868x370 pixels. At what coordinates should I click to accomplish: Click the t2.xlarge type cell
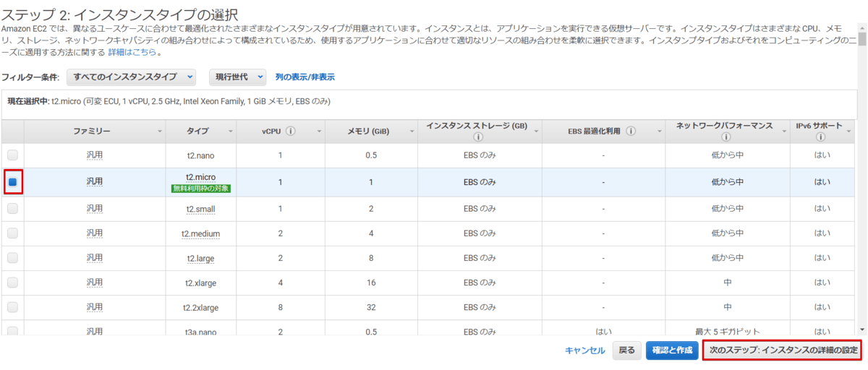point(200,283)
